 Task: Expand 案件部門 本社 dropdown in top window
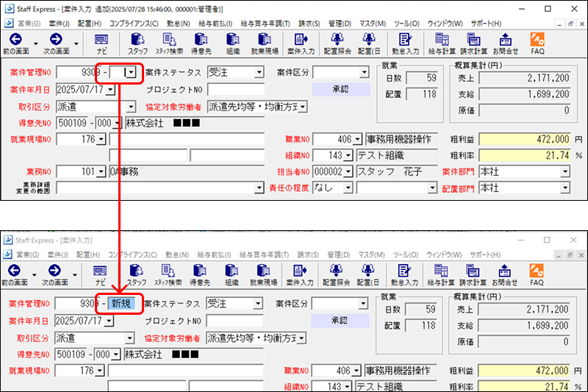click(x=565, y=172)
